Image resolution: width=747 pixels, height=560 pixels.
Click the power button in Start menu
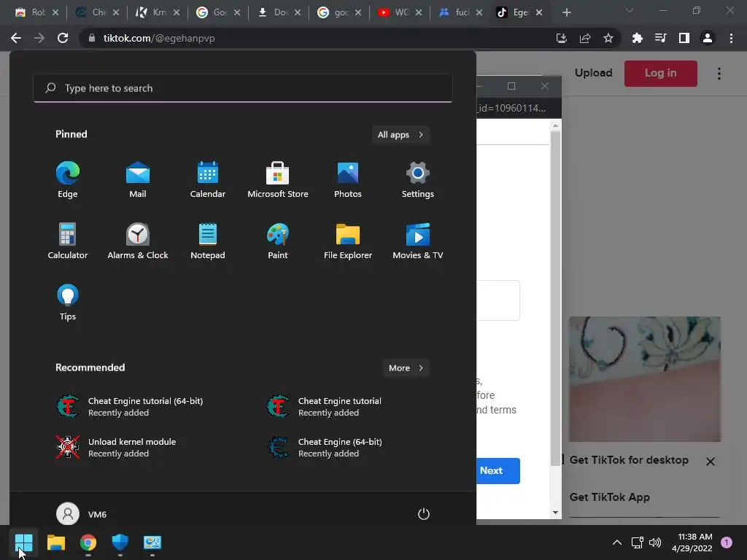[x=424, y=514]
